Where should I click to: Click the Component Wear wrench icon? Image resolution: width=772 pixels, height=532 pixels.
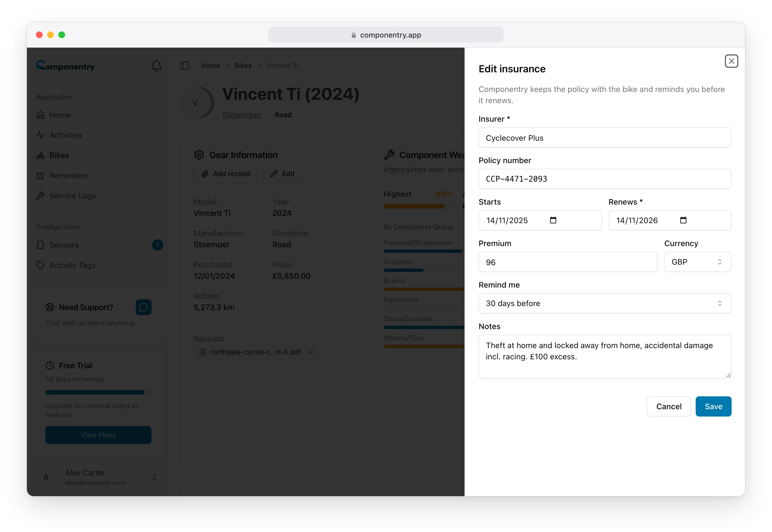[x=389, y=155]
